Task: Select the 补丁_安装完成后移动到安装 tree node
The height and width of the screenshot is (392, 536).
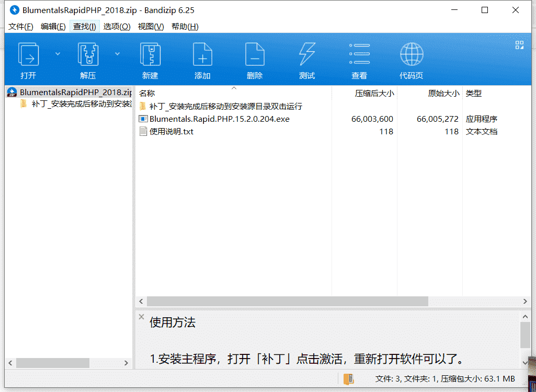Action: [82, 104]
